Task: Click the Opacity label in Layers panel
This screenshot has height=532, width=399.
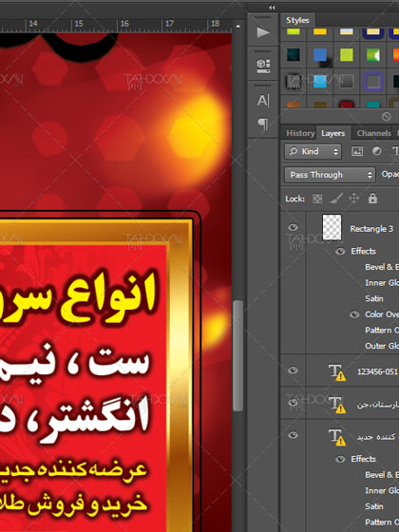Action: click(x=390, y=175)
